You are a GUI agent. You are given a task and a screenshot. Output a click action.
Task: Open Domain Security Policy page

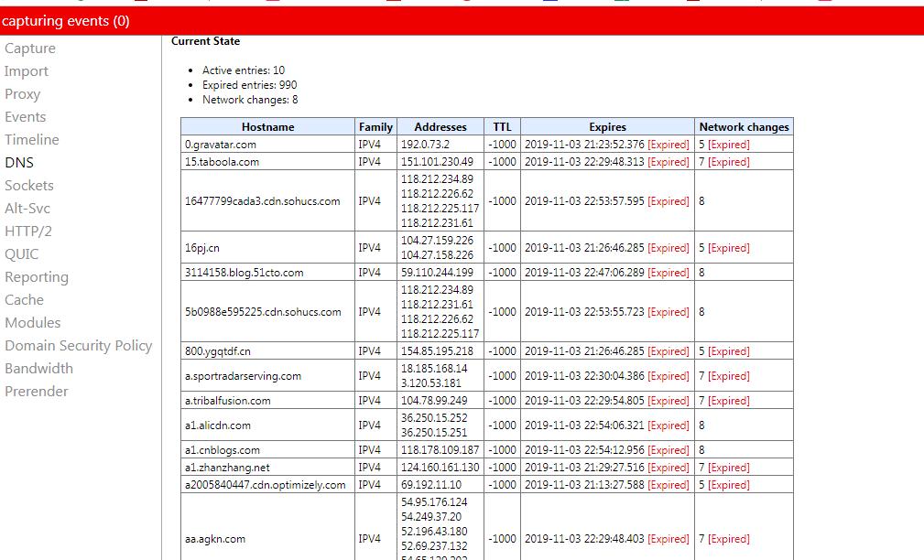tap(79, 346)
